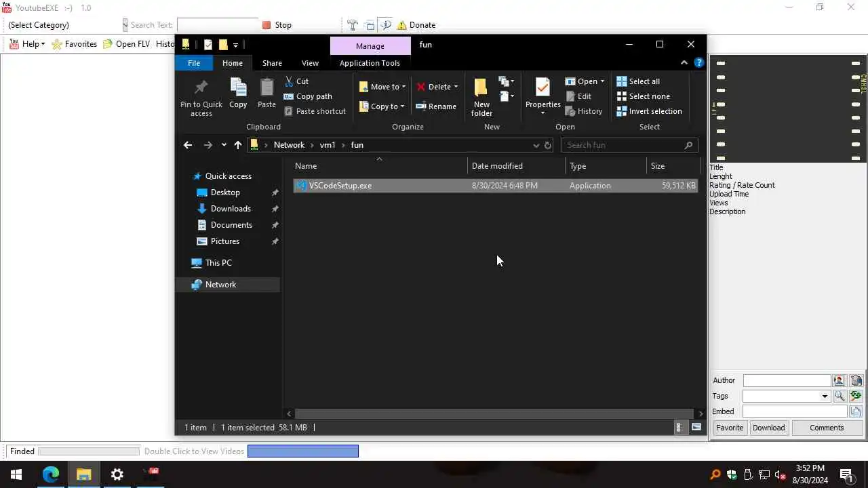Switch to large icons view in Explorer status bar
The image size is (868, 488).
tap(696, 428)
